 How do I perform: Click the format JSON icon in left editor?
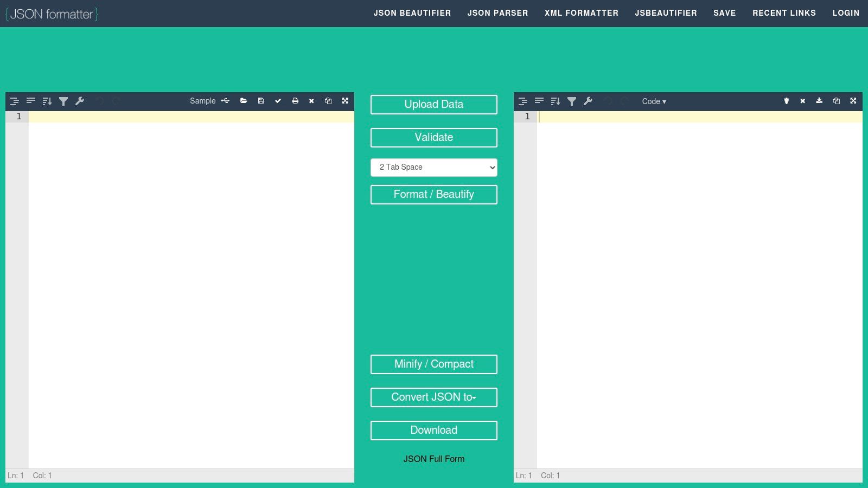(x=15, y=101)
